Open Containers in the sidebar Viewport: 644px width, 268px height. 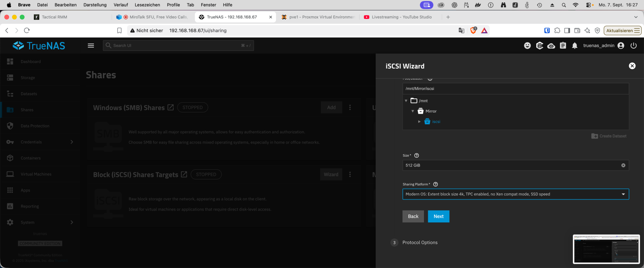pos(40,158)
